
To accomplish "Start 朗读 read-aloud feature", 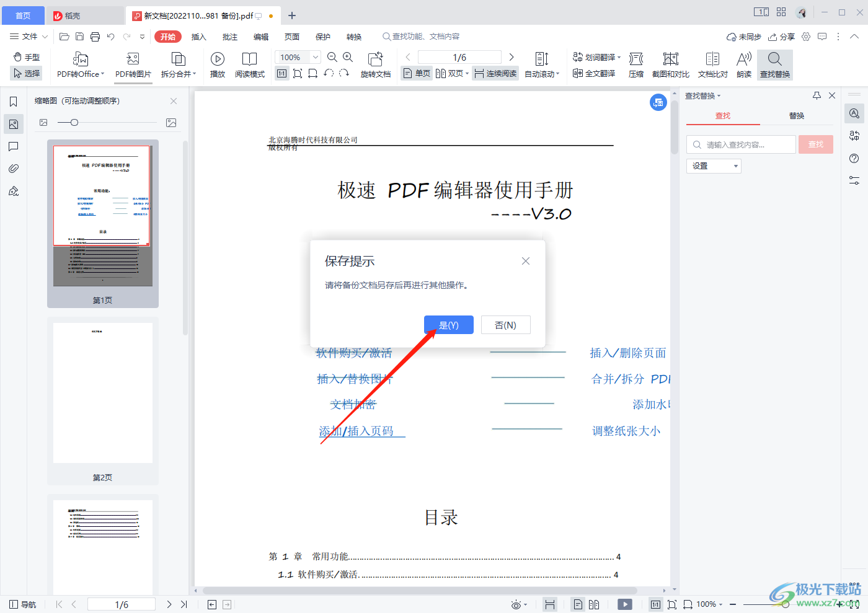I will click(x=743, y=64).
